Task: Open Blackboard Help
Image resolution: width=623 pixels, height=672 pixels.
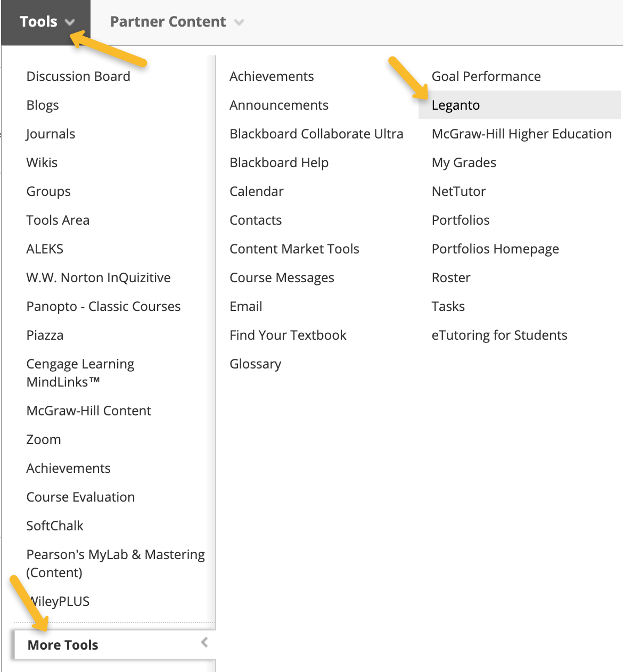Action: click(279, 162)
